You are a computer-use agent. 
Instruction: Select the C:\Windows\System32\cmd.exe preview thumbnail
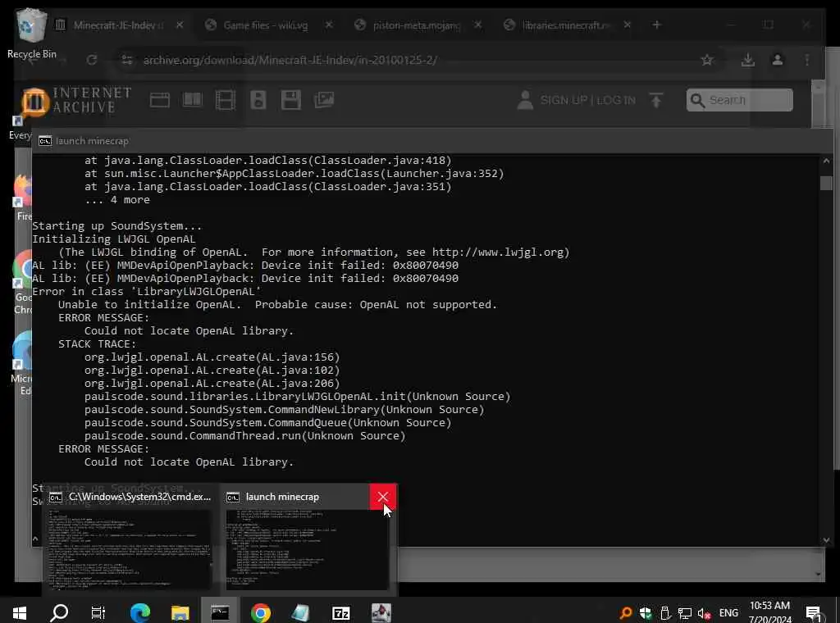(x=130, y=549)
